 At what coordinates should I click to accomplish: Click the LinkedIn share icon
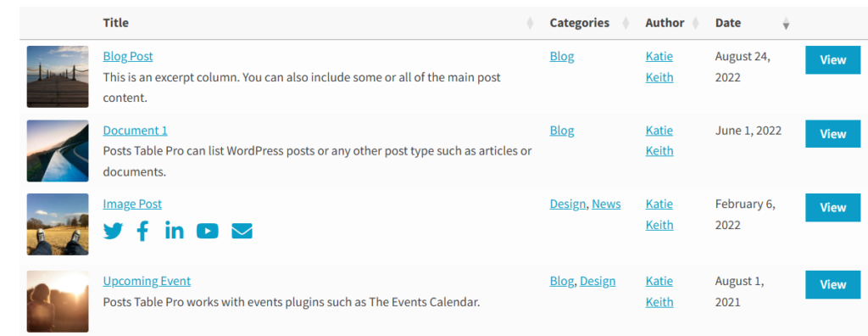point(175,230)
